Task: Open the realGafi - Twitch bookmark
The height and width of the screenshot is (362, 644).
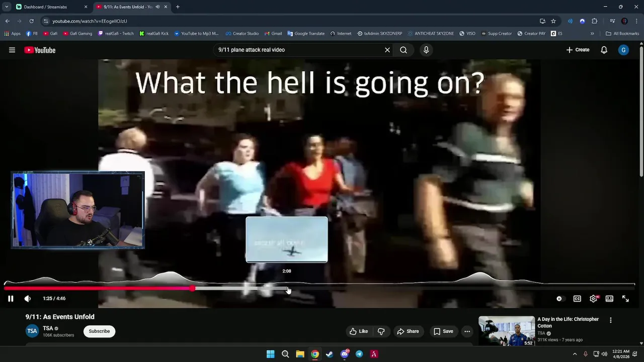Action: point(116,34)
